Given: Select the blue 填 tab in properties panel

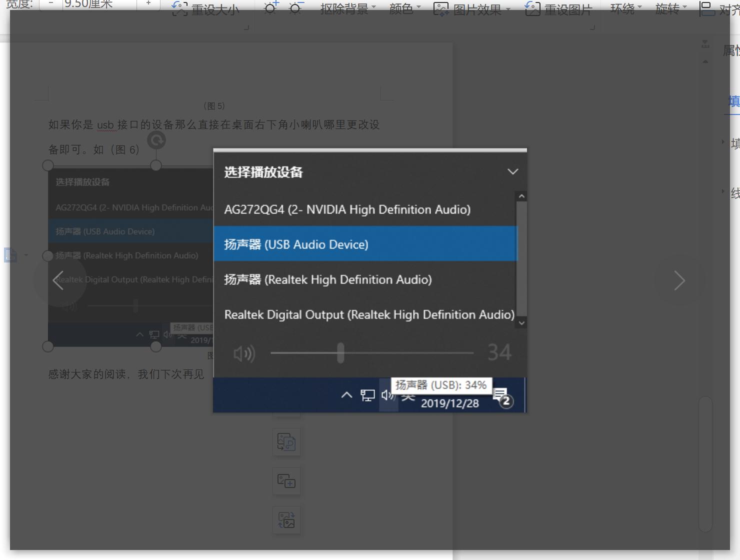Looking at the screenshot, I should [x=734, y=101].
